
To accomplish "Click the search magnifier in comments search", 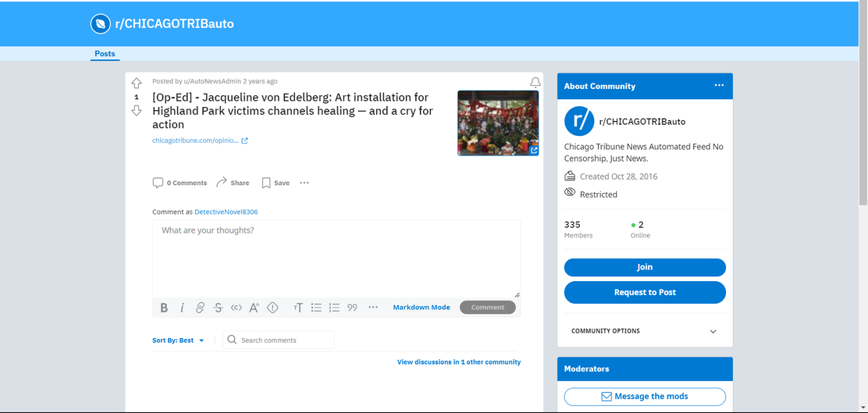I will [232, 340].
